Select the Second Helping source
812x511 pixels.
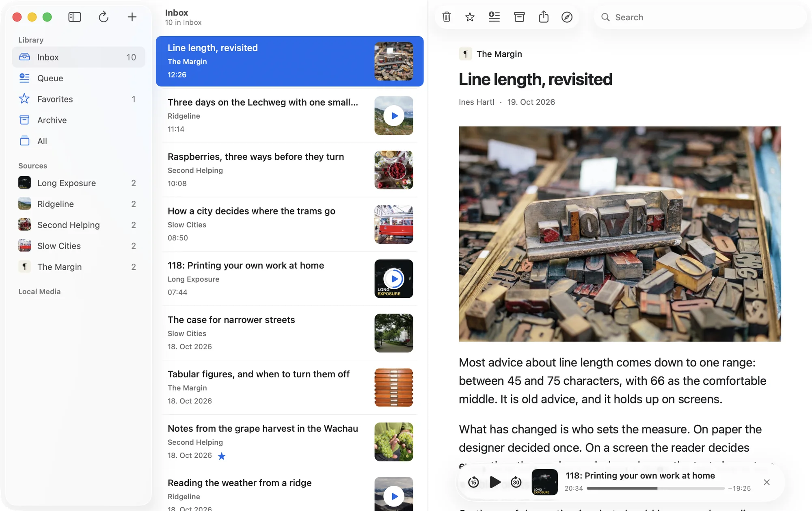(78, 225)
